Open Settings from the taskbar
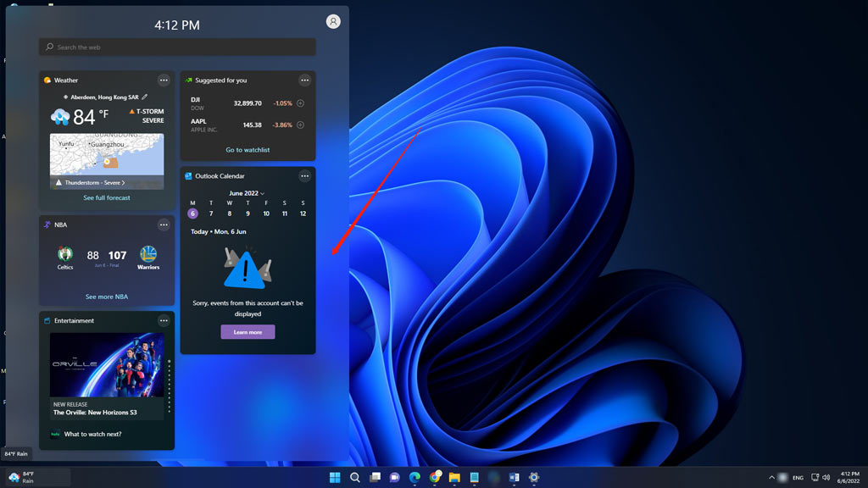The image size is (868, 488). coord(533,477)
